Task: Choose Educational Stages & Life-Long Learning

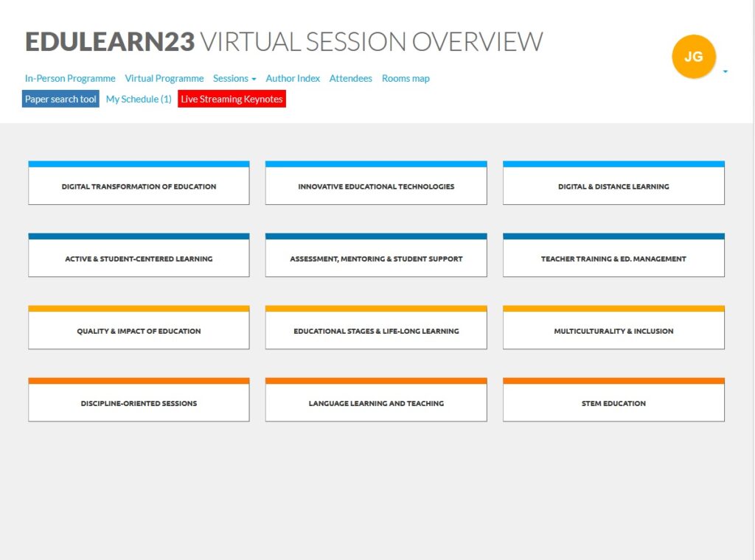Action: click(x=376, y=327)
